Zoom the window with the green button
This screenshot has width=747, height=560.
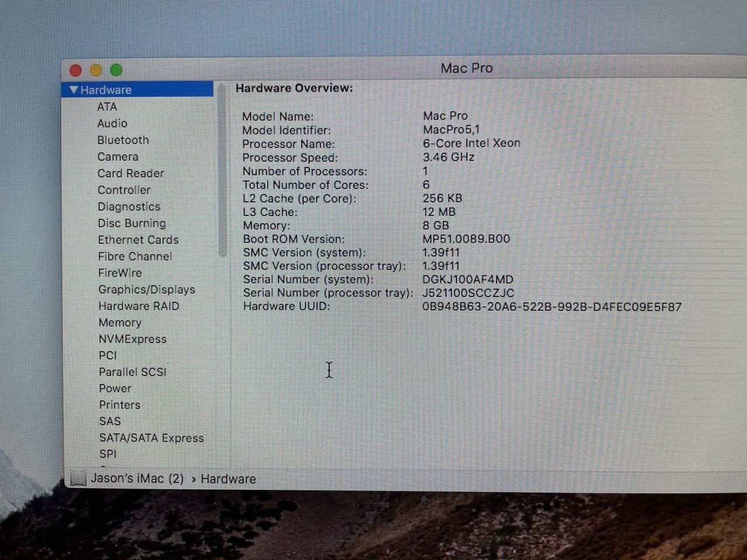coord(116,70)
